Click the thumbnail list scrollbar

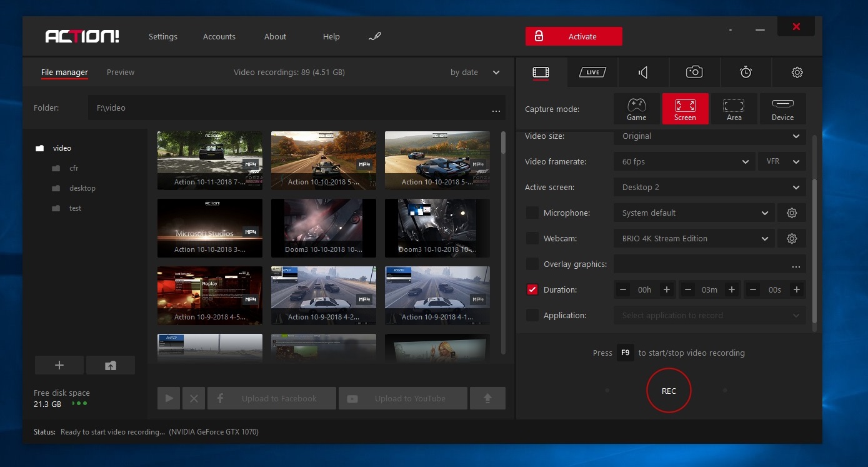point(503,143)
